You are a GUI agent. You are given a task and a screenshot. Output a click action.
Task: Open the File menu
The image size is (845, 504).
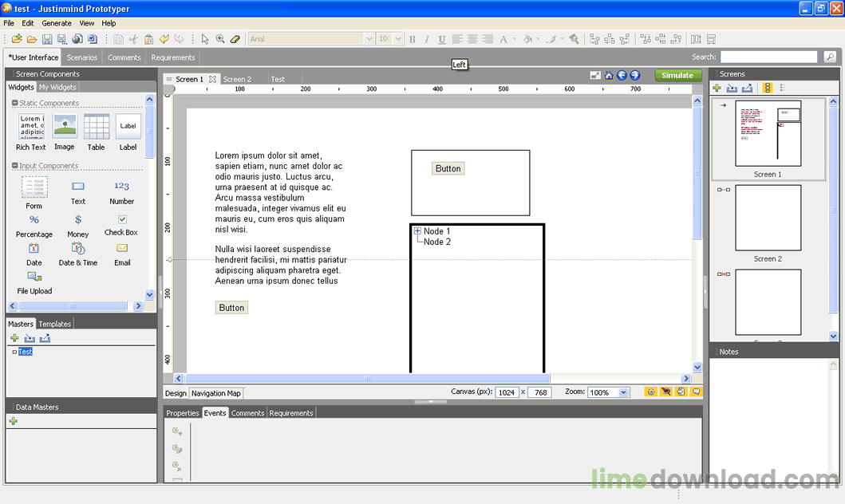coord(9,23)
